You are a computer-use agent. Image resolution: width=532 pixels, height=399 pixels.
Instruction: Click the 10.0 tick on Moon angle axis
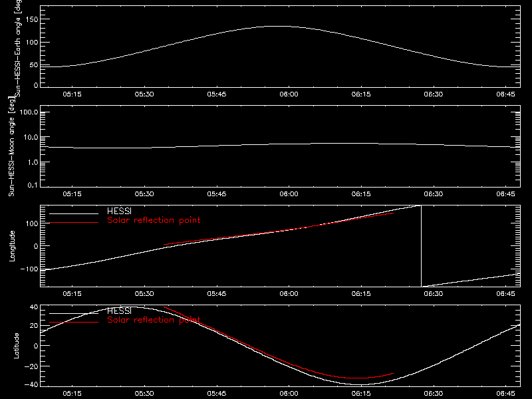31,138
